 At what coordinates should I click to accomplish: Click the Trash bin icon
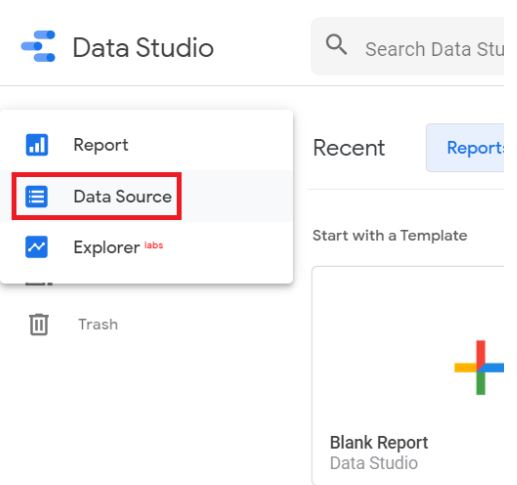pos(39,324)
